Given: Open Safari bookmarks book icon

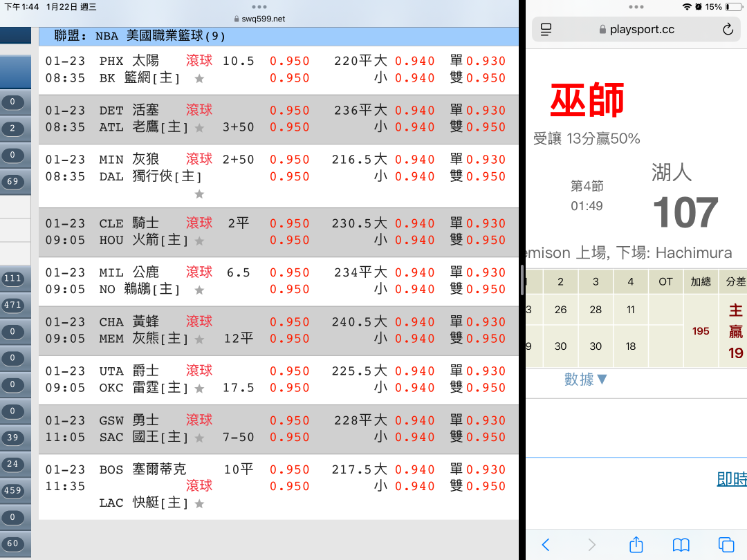Looking at the screenshot, I should click(x=681, y=544).
